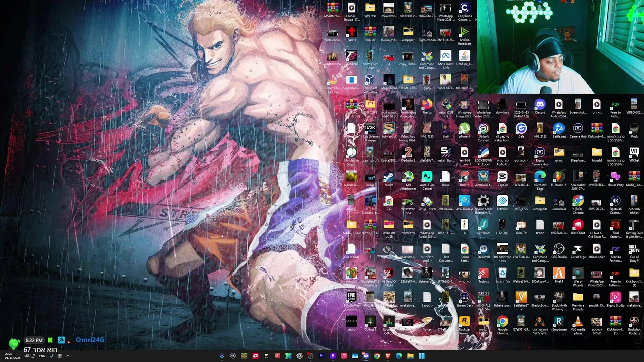Select the Battlefield V shortcut
Image resolution: width=644 pixels, height=362 pixels.
point(521,301)
